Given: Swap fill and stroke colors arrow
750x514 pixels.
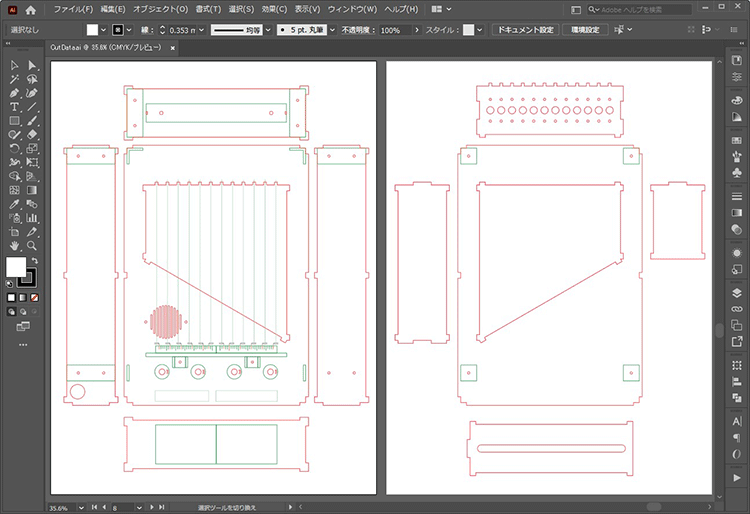Looking at the screenshot, I should pos(34,259).
